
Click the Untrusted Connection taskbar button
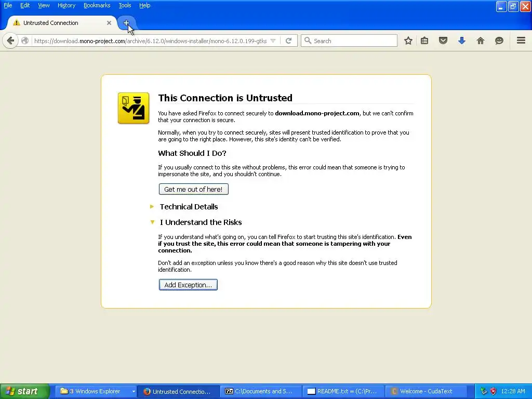click(x=178, y=391)
